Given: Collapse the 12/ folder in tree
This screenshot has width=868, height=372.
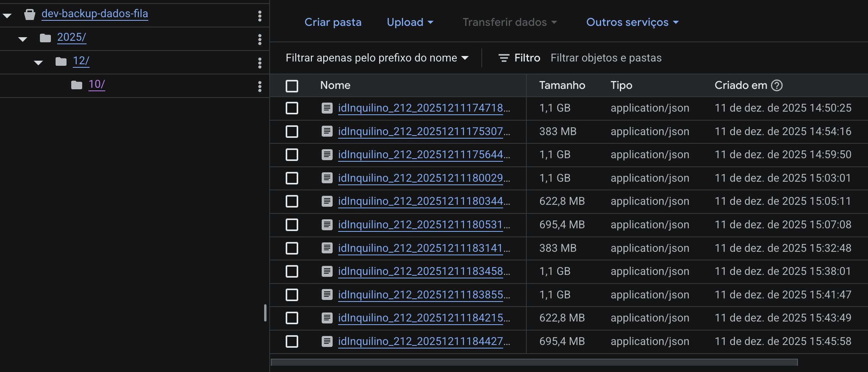Looking at the screenshot, I should [x=38, y=63].
